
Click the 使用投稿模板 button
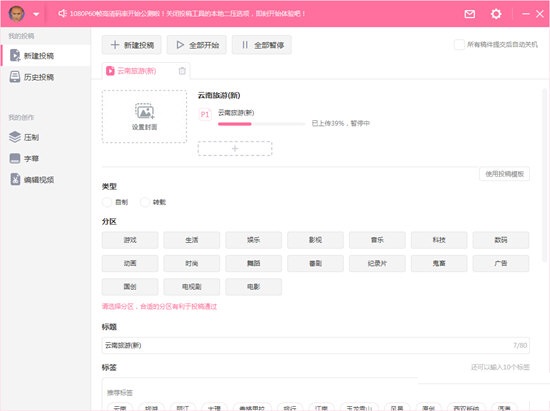504,174
